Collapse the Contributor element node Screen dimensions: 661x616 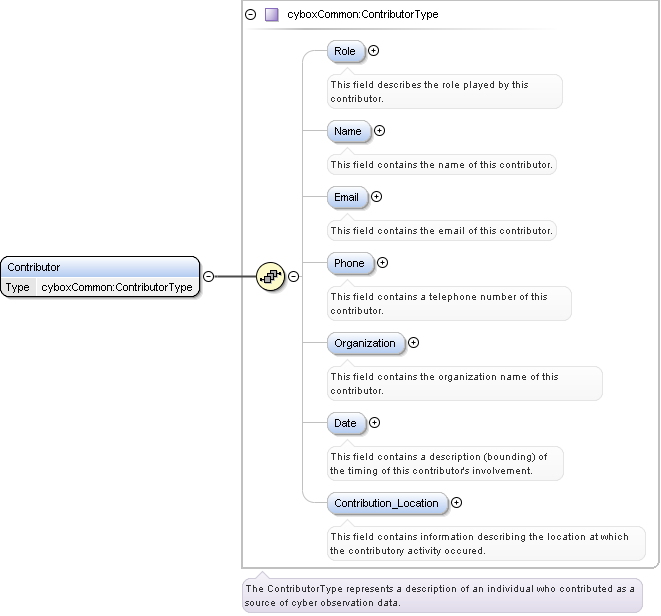pos(208,277)
